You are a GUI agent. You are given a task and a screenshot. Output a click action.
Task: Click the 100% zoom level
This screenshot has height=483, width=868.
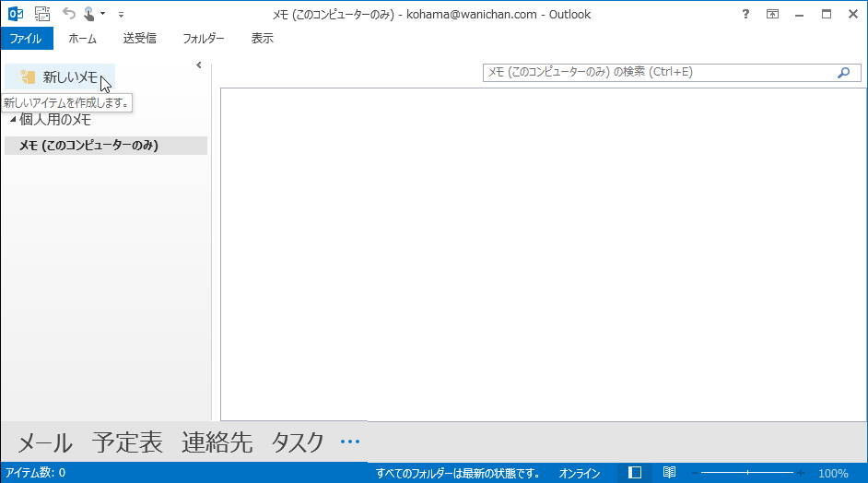tap(833, 474)
